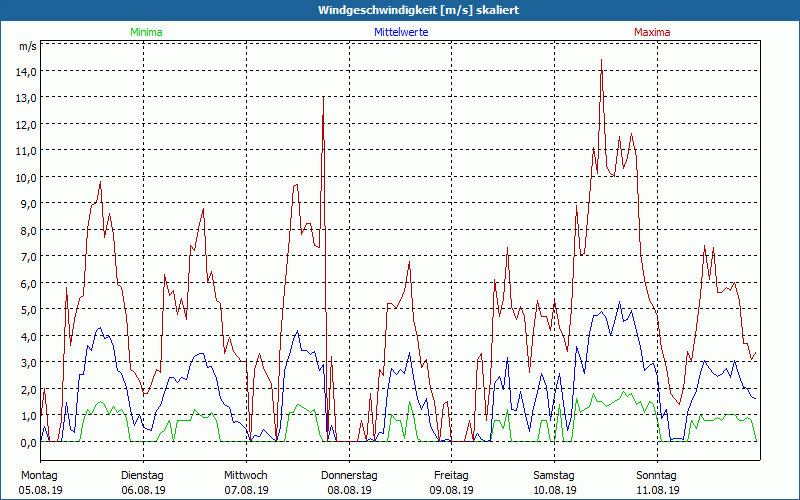800x500 pixels.
Task: Click the Samstag day label
Action: pos(554,476)
